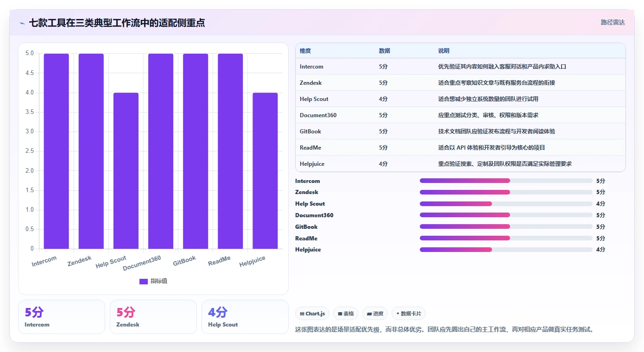Click the footer note 这张图表达的是场景适配优先级
This screenshot has width=644, height=352.
click(x=444, y=330)
